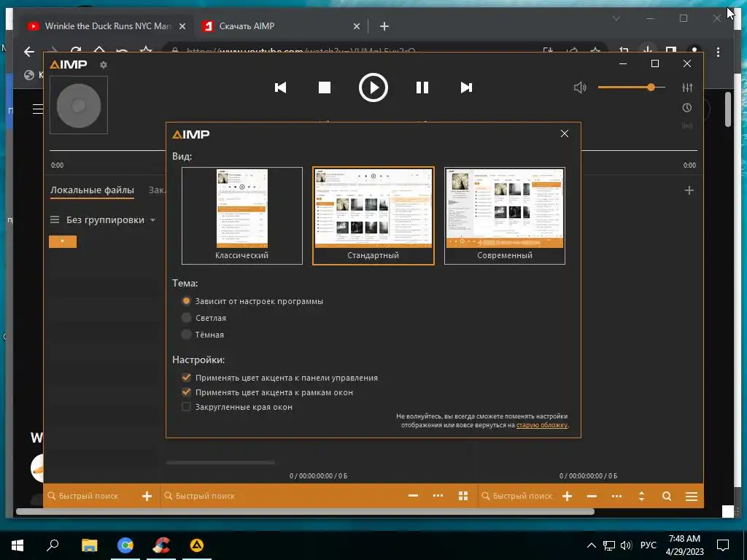Open the Без группировки grouping dropdown
The height and width of the screenshot is (560, 747).
tap(111, 220)
